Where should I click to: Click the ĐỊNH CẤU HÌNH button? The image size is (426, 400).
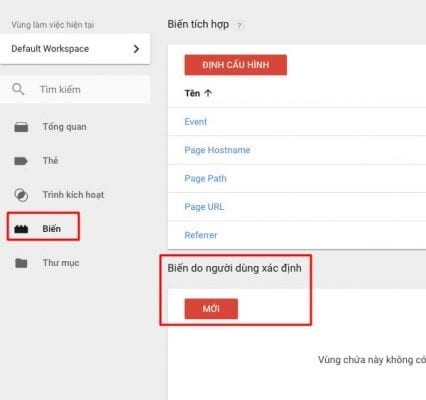tap(236, 65)
